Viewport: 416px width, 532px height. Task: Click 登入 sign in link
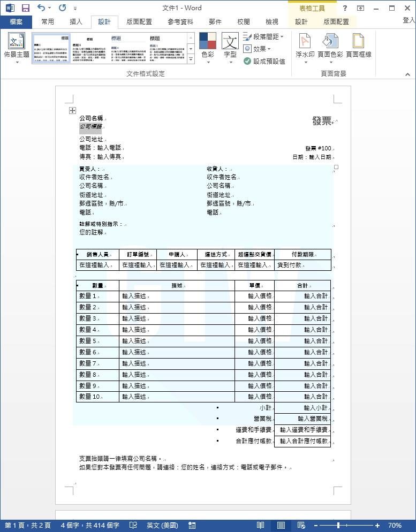(409, 20)
